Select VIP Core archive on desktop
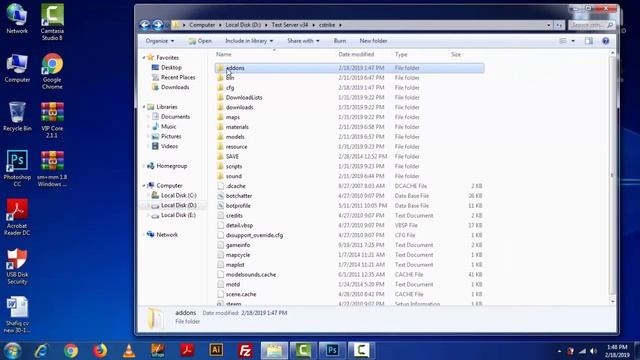 (52, 120)
